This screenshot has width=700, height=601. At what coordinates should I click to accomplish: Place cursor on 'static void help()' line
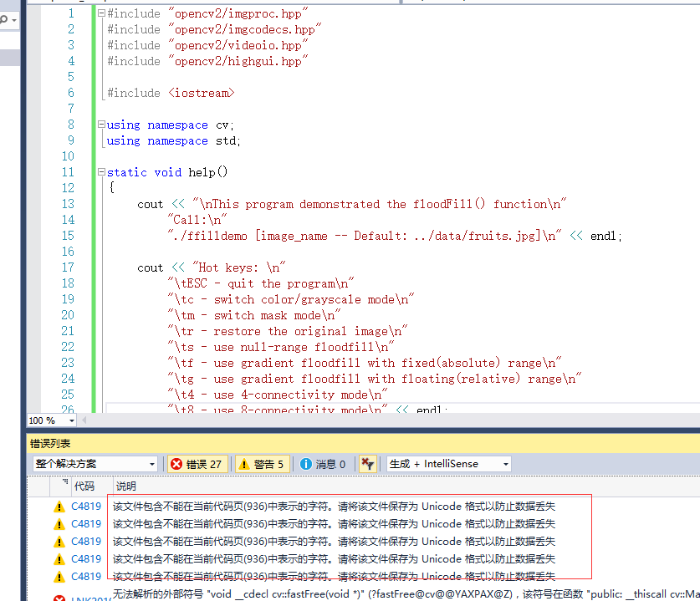pyautogui.click(x=167, y=172)
